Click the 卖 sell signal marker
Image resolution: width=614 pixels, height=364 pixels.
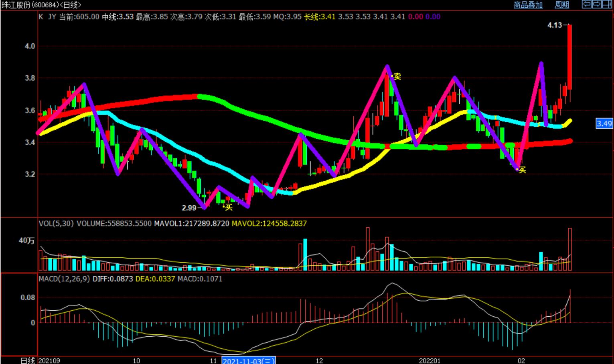point(397,76)
